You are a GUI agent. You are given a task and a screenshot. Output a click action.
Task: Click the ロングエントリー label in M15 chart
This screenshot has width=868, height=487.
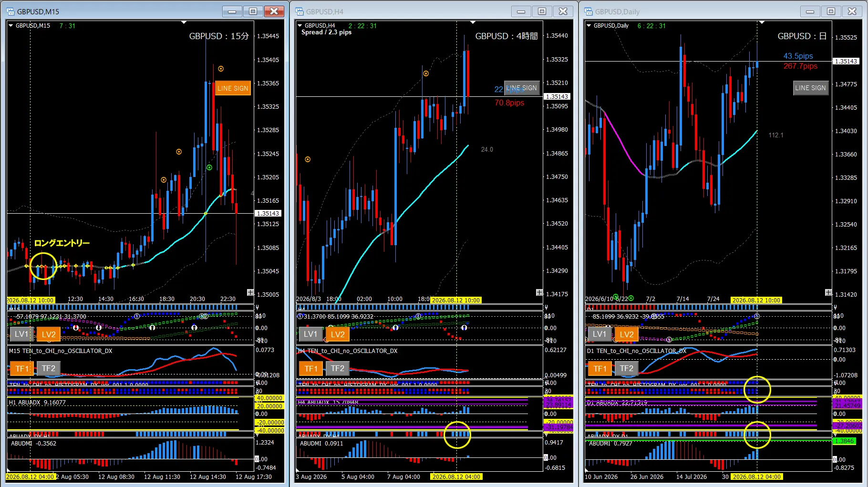coord(62,243)
